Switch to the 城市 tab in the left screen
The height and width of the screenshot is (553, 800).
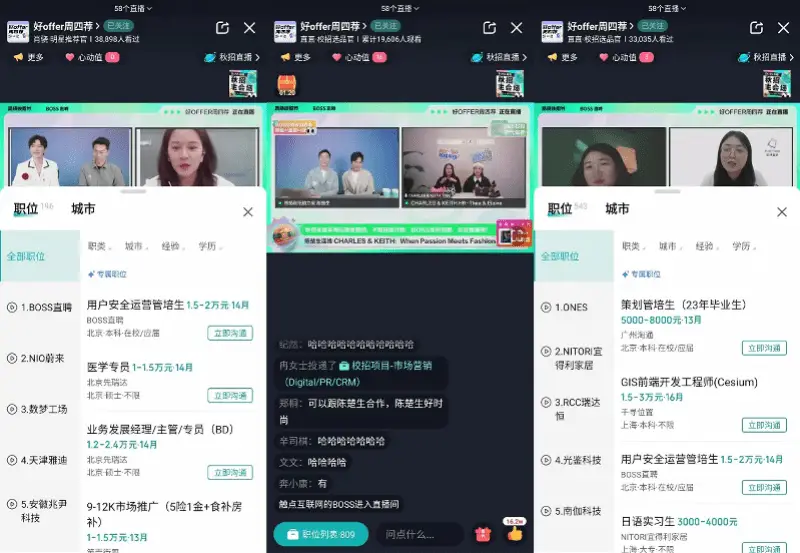point(83,209)
